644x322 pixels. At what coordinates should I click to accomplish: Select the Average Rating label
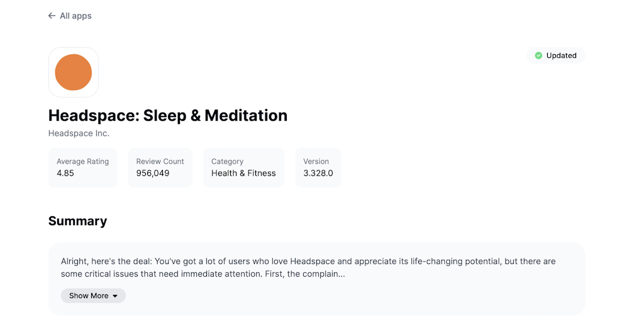(82, 162)
